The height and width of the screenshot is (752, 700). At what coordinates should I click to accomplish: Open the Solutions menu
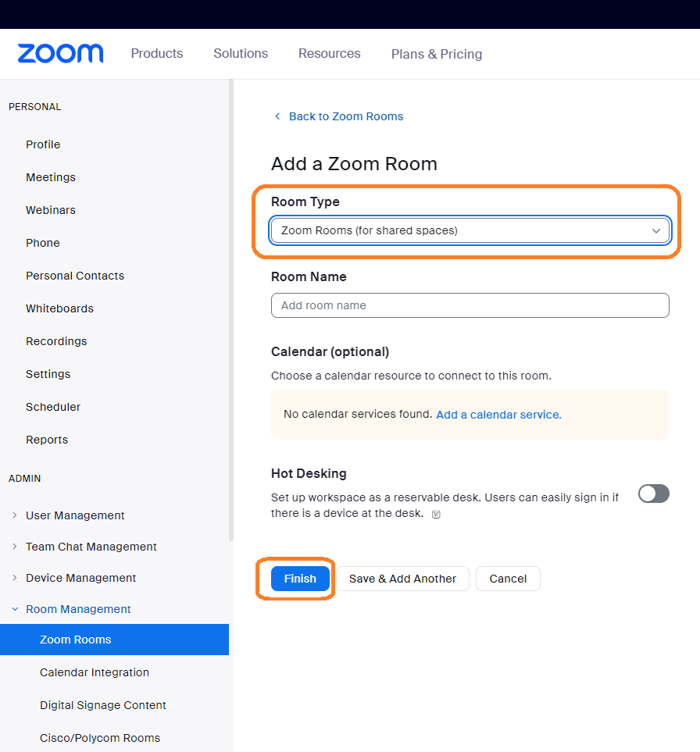pos(240,53)
